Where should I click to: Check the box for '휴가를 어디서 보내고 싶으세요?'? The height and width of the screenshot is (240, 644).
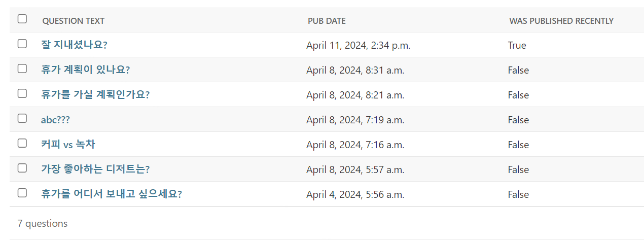click(x=22, y=193)
